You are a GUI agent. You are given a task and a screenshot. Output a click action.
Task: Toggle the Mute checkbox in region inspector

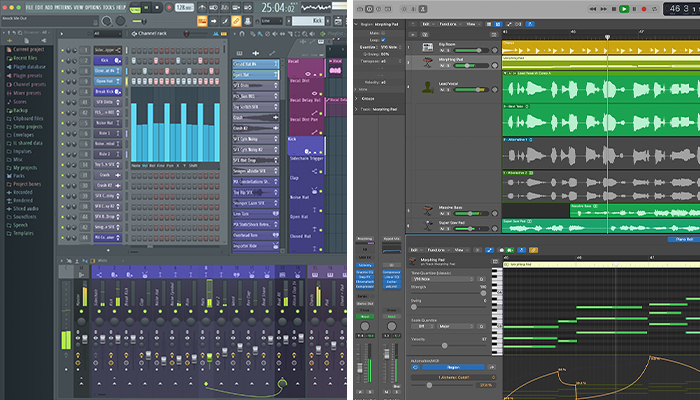pyautogui.click(x=383, y=33)
